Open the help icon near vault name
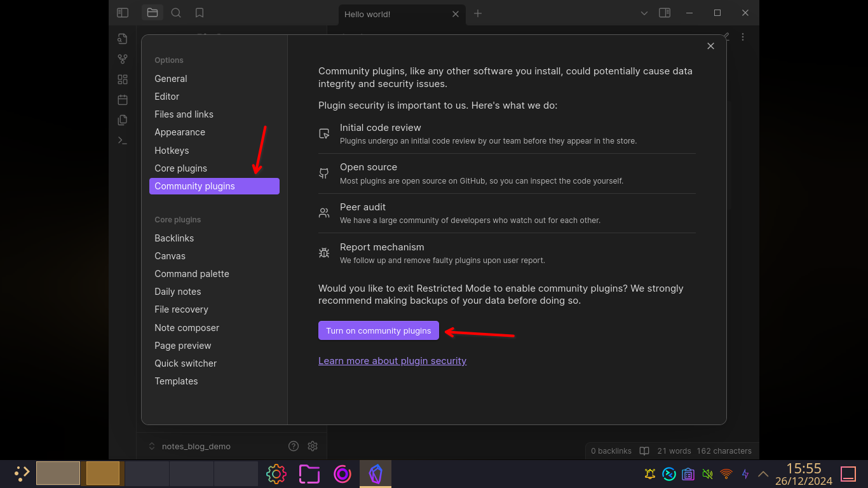Screen dimensions: 868x488 coord(294,446)
